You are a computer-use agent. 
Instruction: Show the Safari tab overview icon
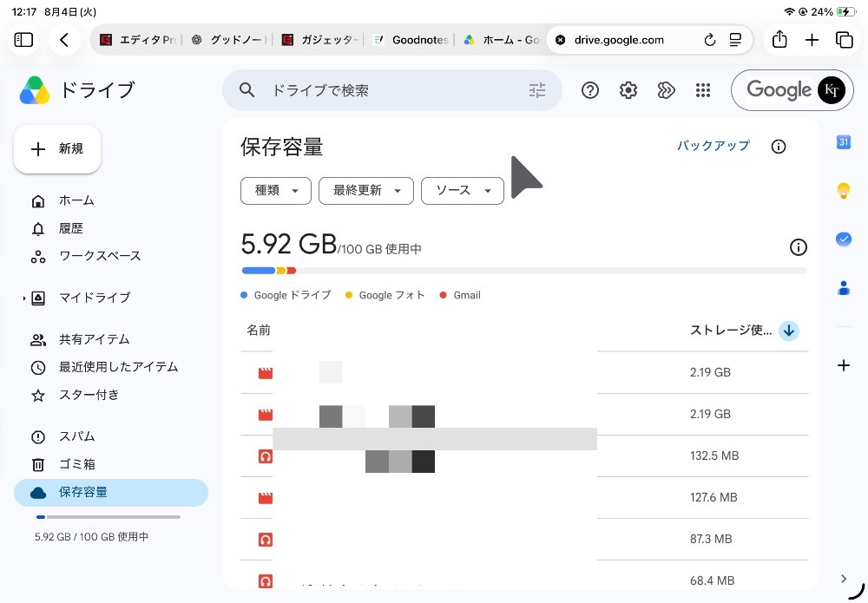tap(845, 40)
